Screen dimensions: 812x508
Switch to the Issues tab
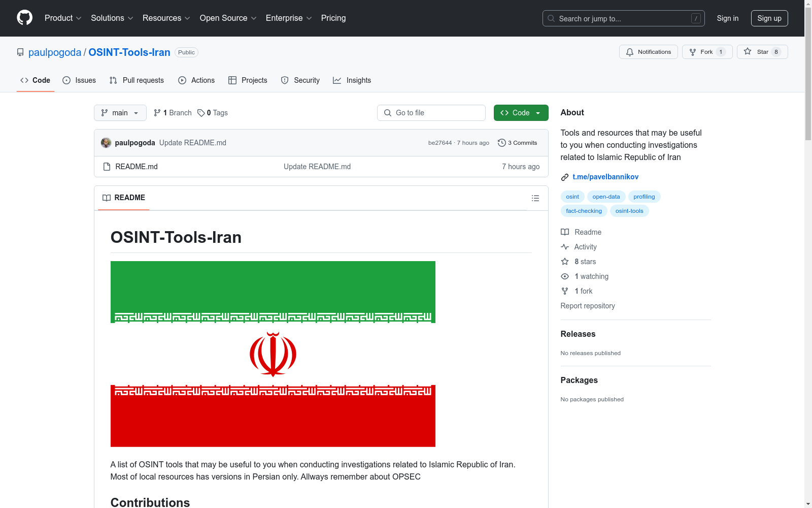(x=79, y=80)
